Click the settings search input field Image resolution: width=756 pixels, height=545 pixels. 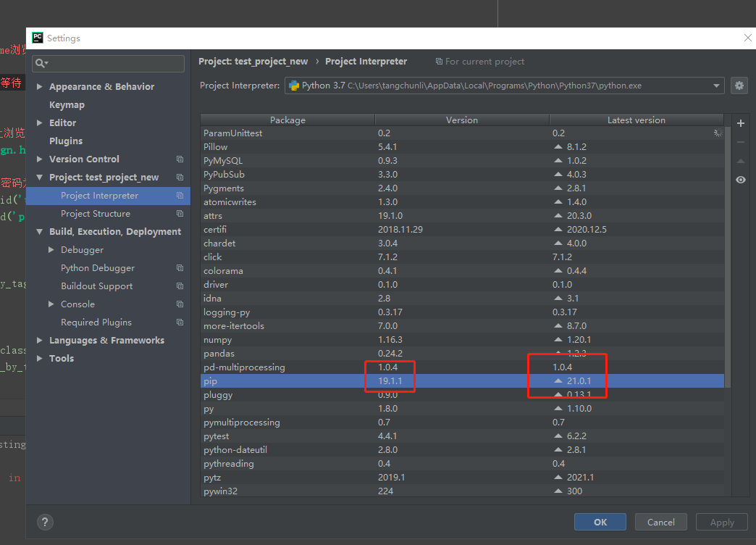[108, 63]
